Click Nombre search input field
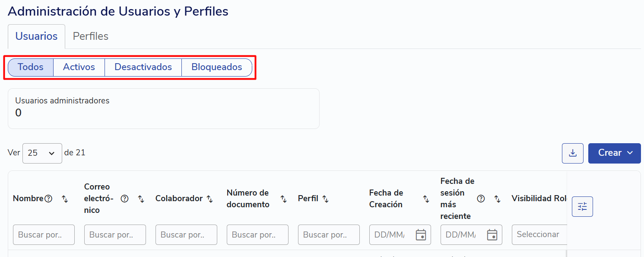Image resolution: width=644 pixels, height=257 pixels. coord(44,235)
